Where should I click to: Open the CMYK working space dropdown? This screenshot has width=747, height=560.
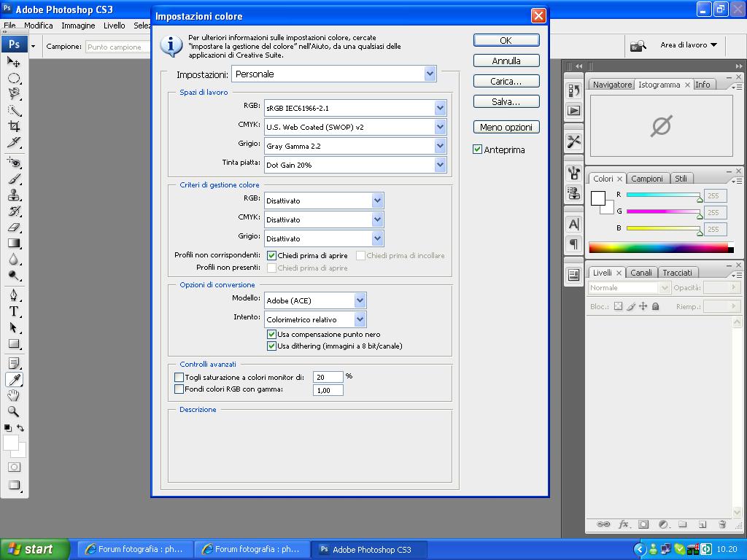coord(355,127)
